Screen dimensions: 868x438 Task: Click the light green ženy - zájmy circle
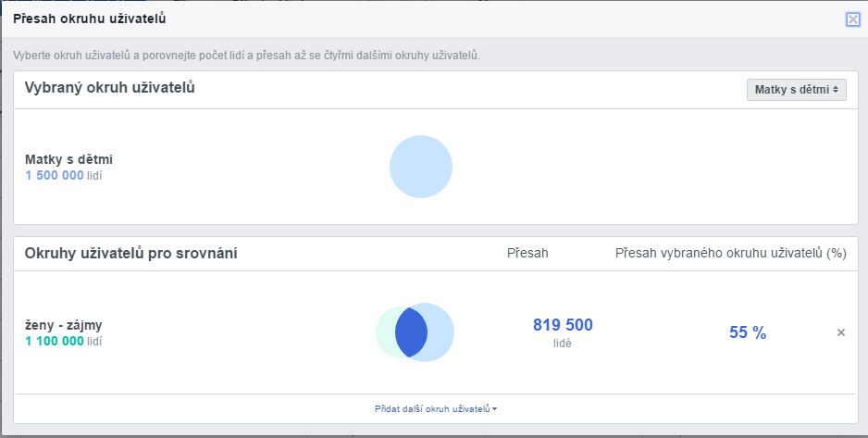[385, 332]
